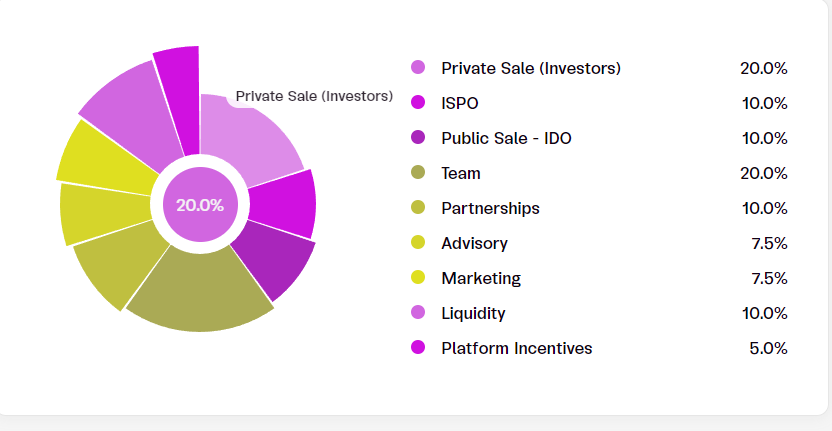832x431 pixels.
Task: Click the 7.5% value beside Advisory
Action: click(x=769, y=243)
